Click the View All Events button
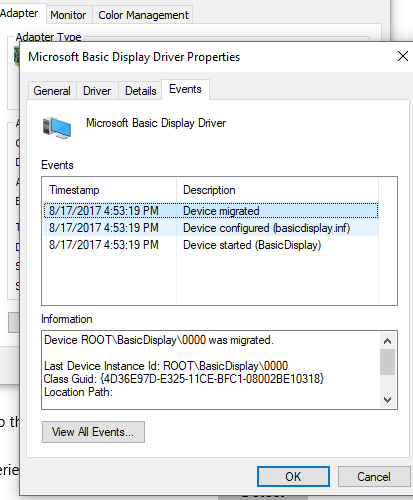Image resolution: width=413 pixels, height=500 pixels. pyautogui.click(x=93, y=432)
